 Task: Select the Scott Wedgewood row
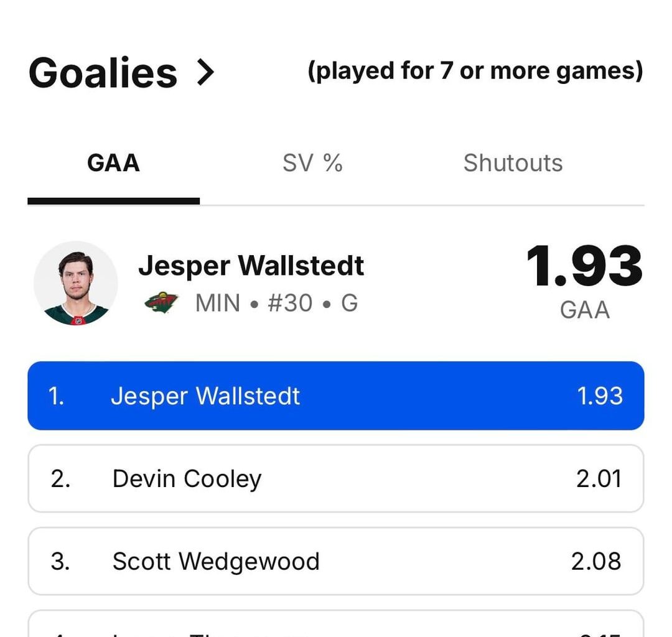point(336,561)
